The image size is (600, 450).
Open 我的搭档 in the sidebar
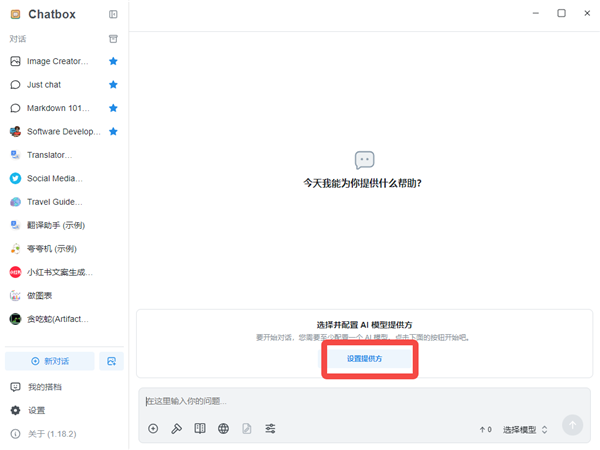[x=43, y=387]
